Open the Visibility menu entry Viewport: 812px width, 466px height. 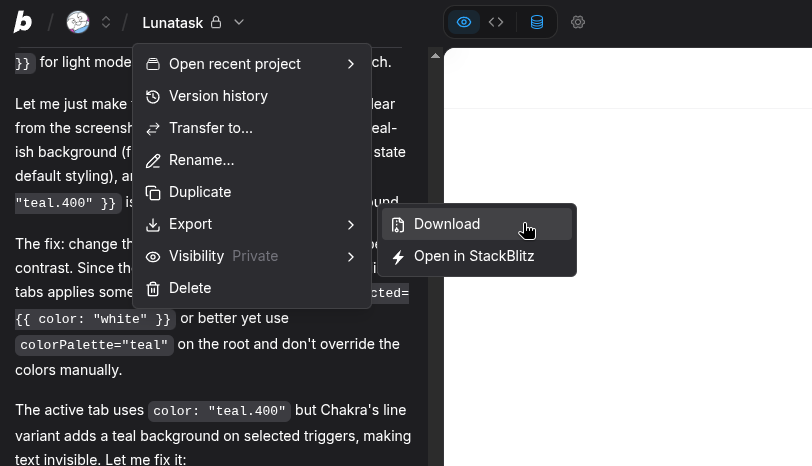(252, 256)
